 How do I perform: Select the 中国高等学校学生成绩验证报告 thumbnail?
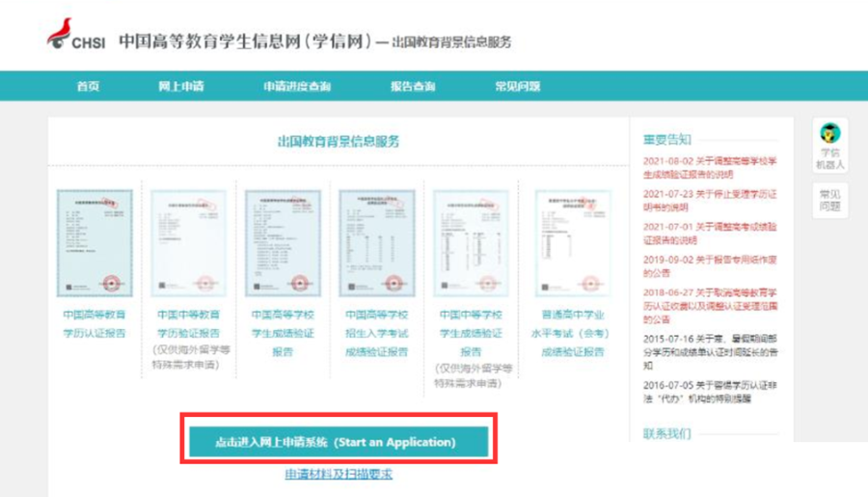point(283,242)
